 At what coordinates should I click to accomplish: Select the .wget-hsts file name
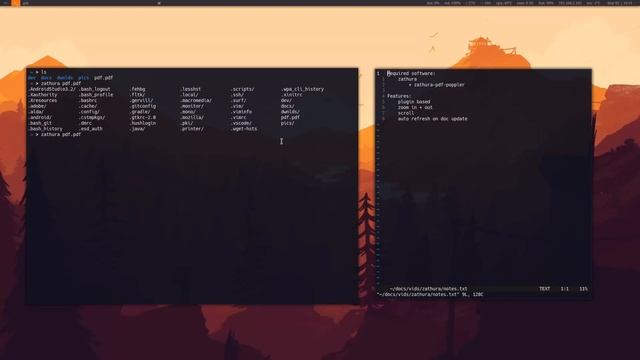point(244,129)
